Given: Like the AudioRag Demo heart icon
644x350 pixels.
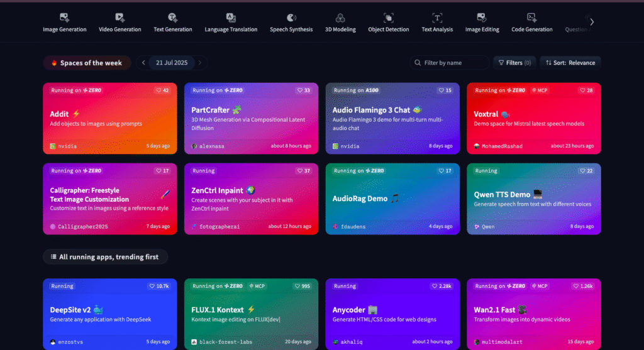Looking at the screenshot, I should 441,171.
